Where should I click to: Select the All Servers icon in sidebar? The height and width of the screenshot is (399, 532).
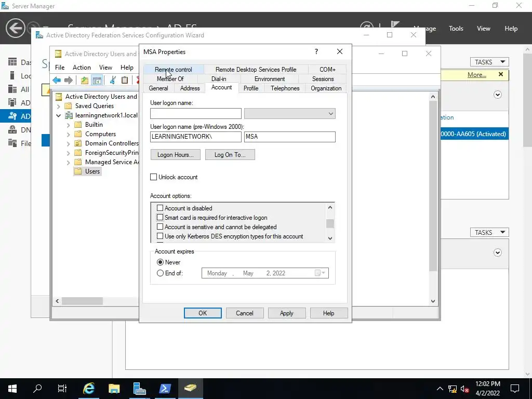point(12,89)
